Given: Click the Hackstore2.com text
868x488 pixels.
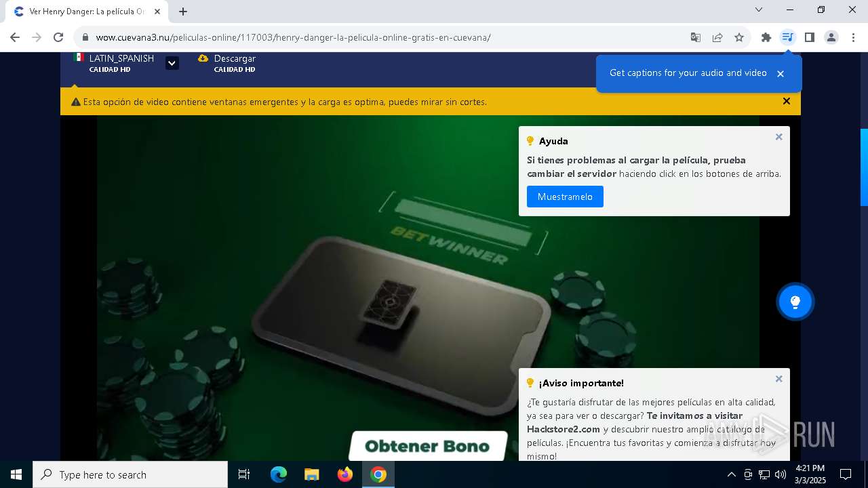Looking at the screenshot, I should point(564,429).
